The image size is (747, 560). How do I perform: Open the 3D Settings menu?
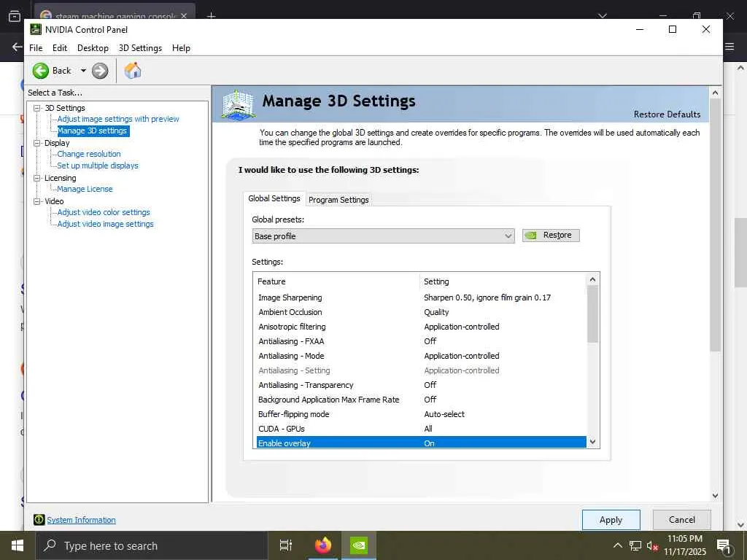[x=140, y=48]
